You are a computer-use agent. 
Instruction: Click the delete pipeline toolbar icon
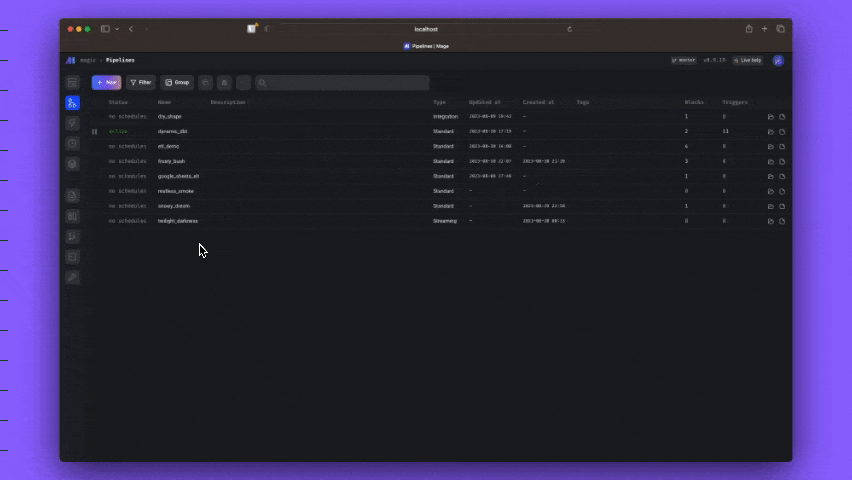click(x=224, y=83)
